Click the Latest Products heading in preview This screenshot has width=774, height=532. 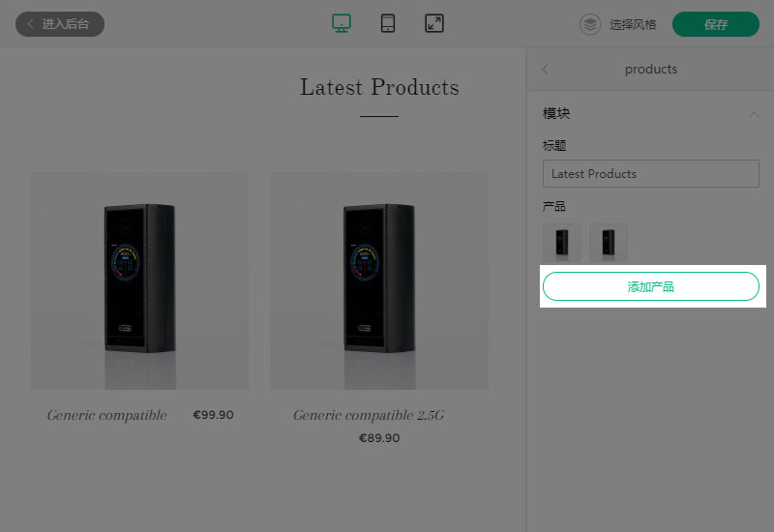pyautogui.click(x=379, y=87)
